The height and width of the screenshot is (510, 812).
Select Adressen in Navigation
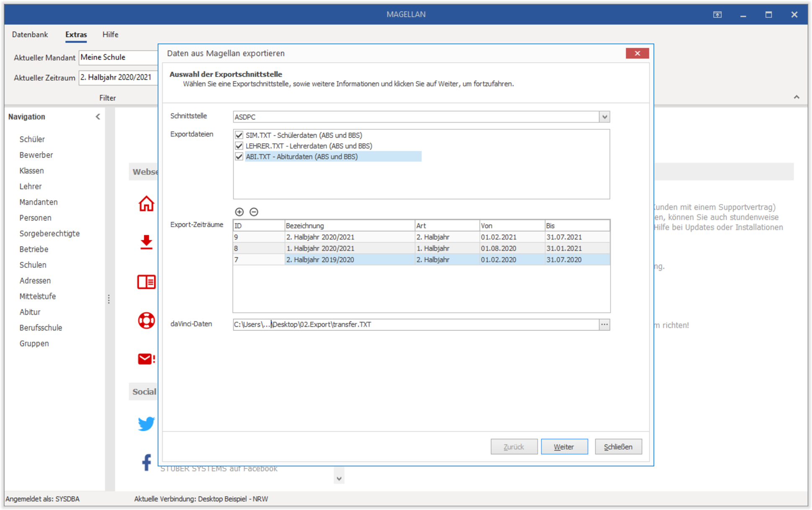tap(35, 281)
